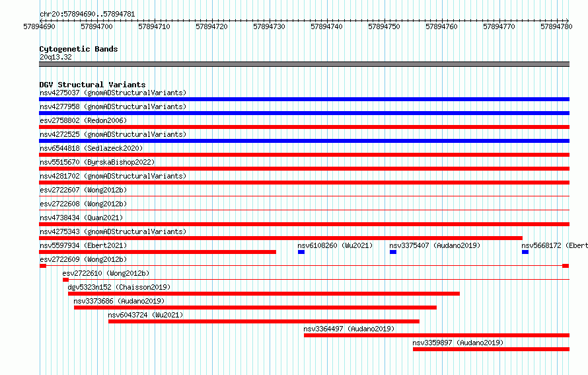The height and width of the screenshot is (375, 588).
Task: Select the red bar under nsv4275343
Action: click(281, 238)
